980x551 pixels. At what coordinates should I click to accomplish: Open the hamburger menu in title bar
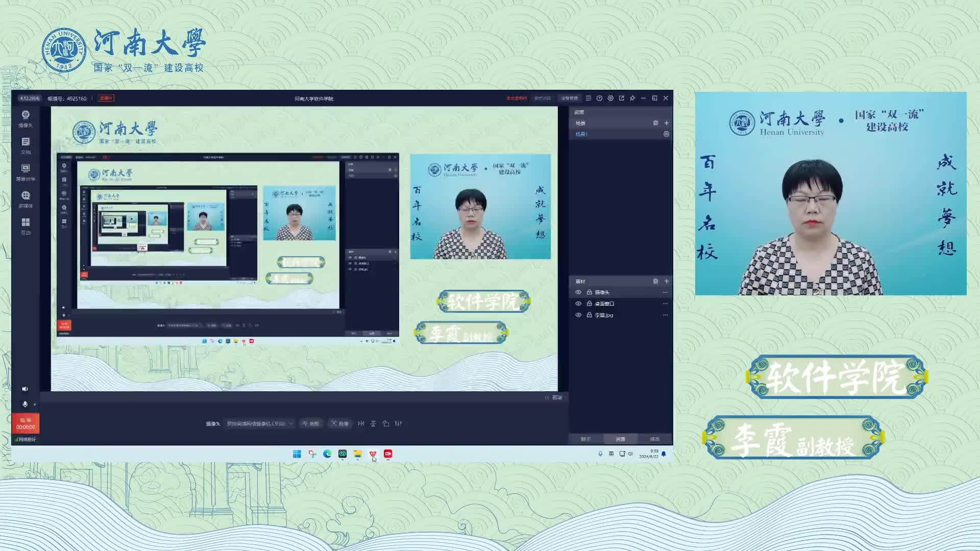589,98
